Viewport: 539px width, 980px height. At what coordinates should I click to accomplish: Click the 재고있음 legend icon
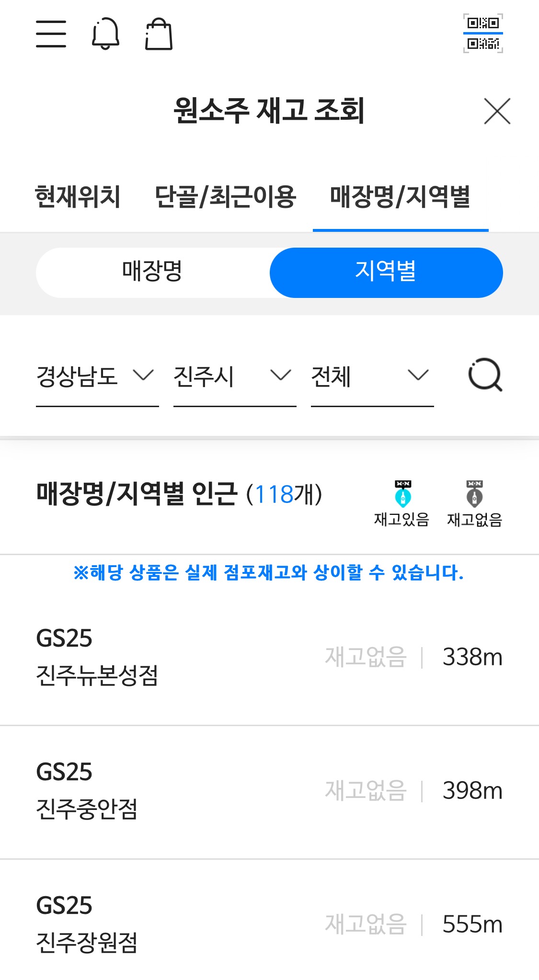(402, 494)
